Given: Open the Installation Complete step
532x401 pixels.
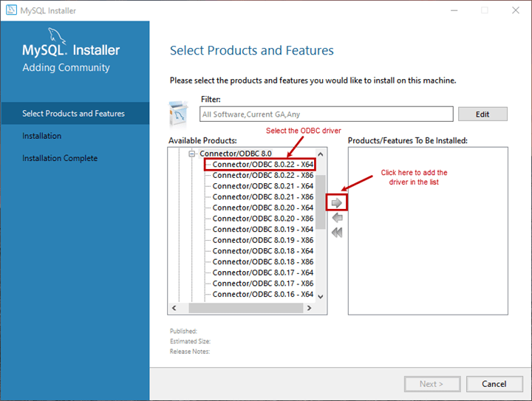Looking at the screenshot, I should [x=60, y=158].
